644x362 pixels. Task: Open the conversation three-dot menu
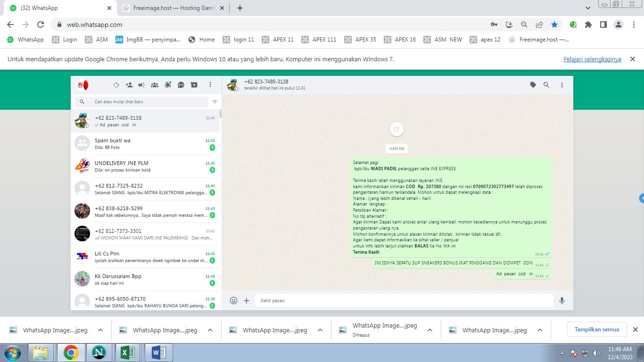[x=562, y=85]
